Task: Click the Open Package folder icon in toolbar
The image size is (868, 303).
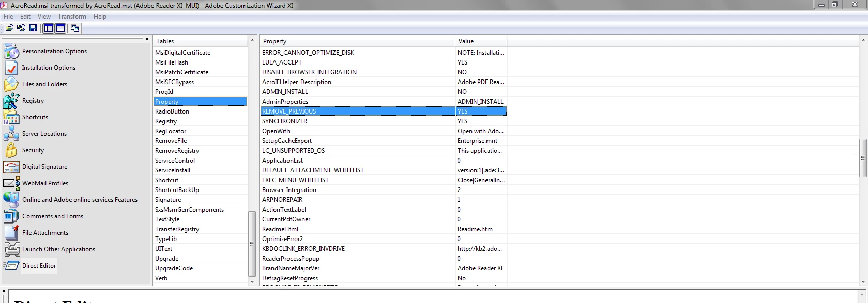Action: click(9, 28)
